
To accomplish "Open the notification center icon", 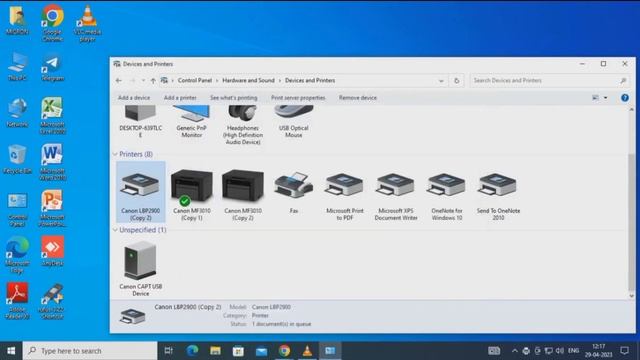I will 624,351.
